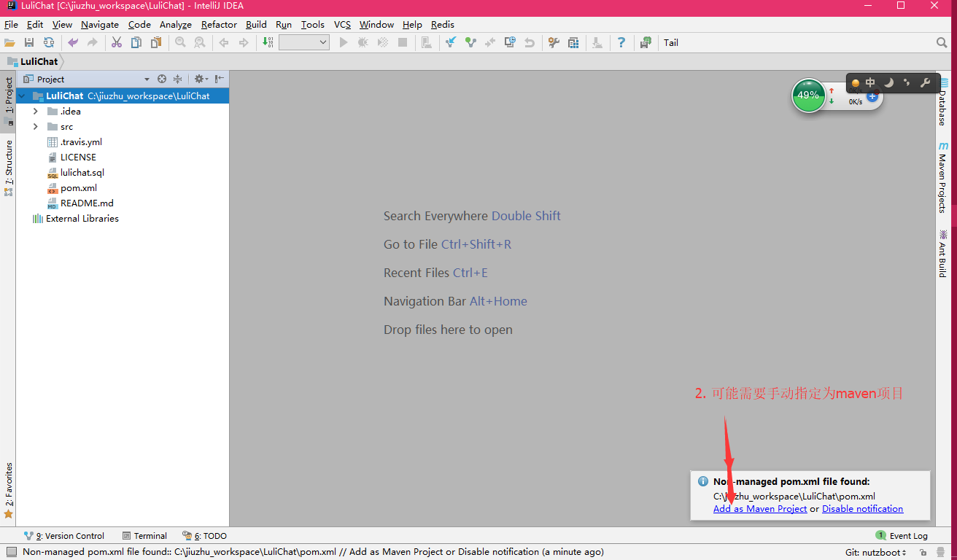
Task: Open the Ant Build side tab
Action: coord(942,253)
